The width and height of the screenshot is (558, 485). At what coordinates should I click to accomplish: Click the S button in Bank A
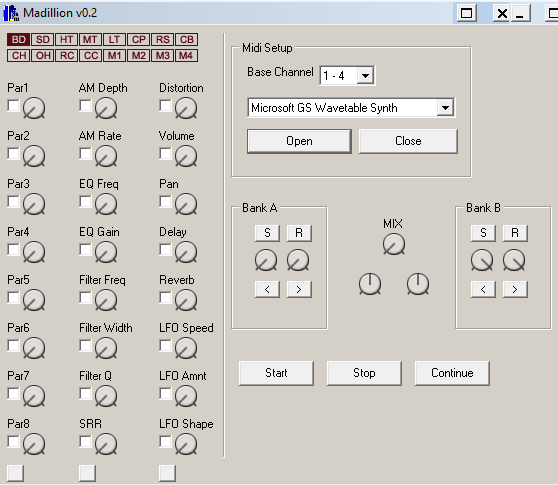coord(267,233)
